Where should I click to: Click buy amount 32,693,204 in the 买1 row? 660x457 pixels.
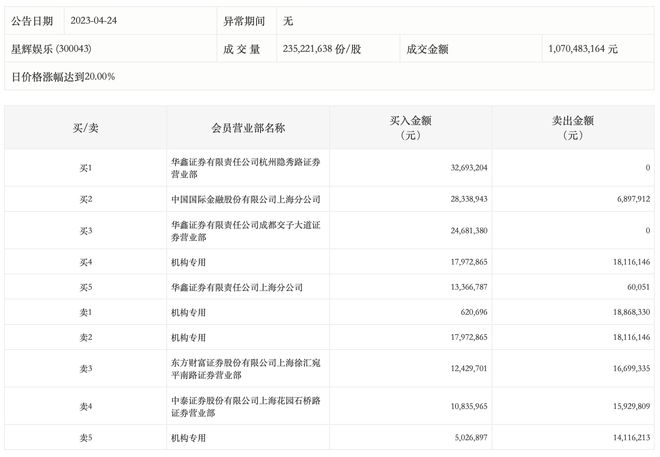click(x=460, y=167)
